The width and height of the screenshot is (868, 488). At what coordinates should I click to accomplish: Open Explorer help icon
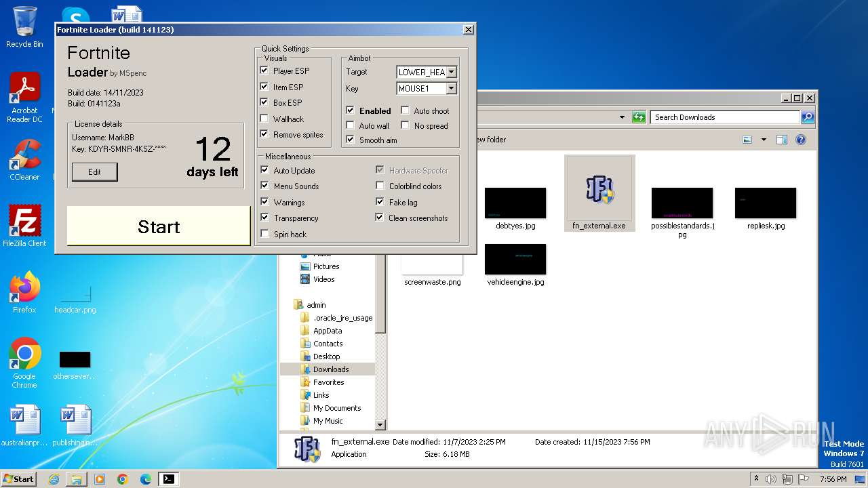801,140
